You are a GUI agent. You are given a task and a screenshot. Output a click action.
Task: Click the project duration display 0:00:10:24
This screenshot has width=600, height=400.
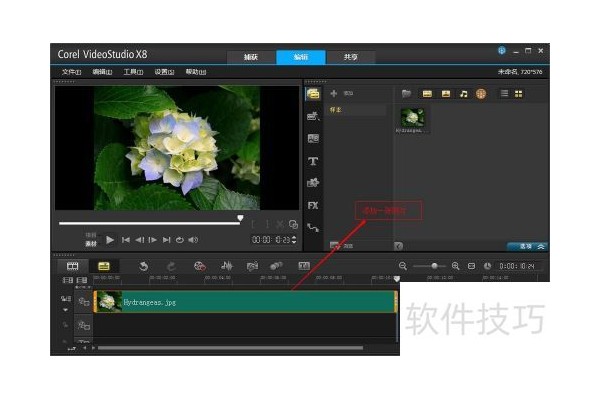coord(517,266)
